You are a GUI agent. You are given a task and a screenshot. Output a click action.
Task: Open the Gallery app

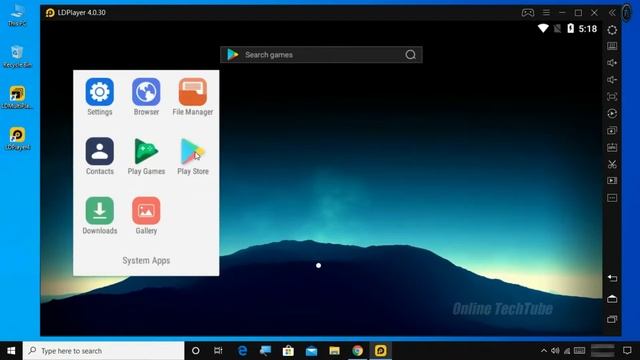pos(146,211)
